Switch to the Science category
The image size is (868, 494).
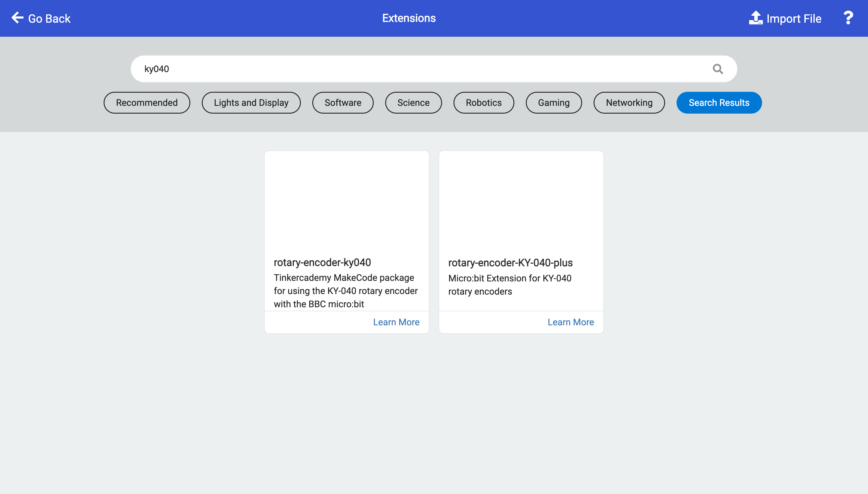click(x=413, y=103)
